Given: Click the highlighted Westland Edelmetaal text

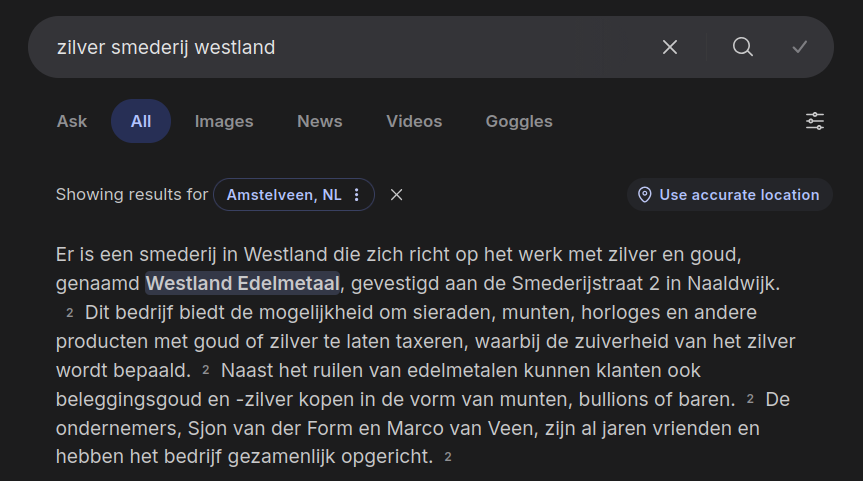Looking at the screenshot, I should [x=243, y=283].
